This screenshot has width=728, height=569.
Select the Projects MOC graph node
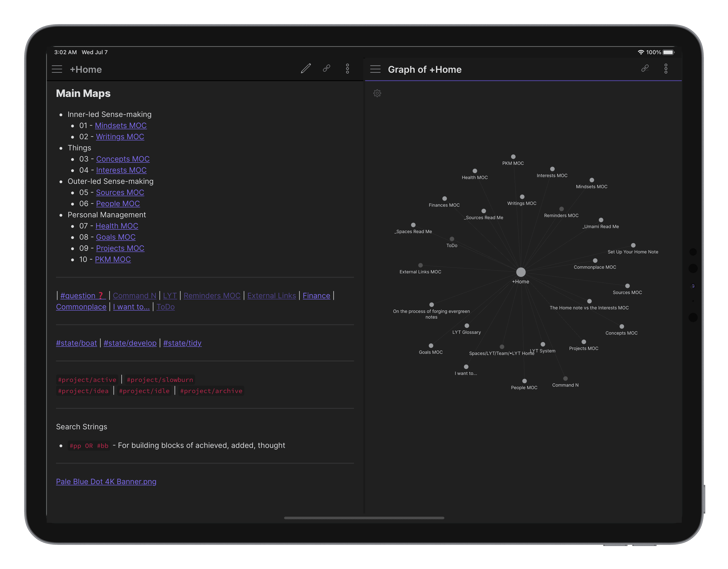click(584, 342)
